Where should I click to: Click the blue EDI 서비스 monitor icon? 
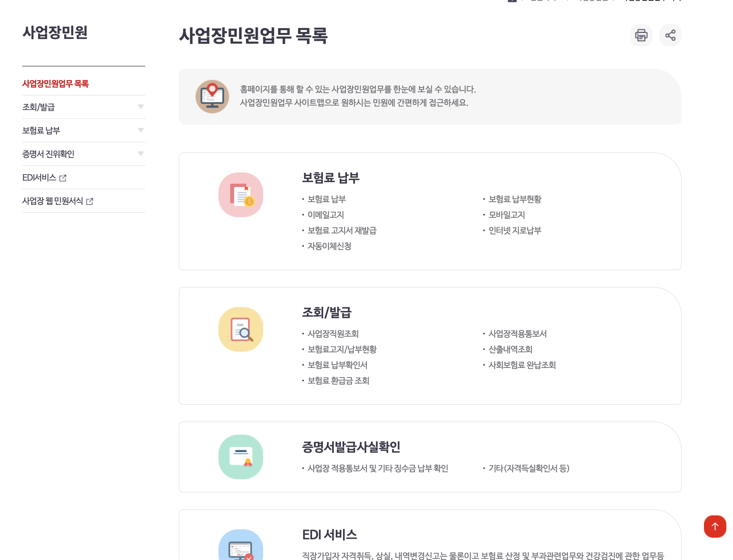(x=241, y=547)
